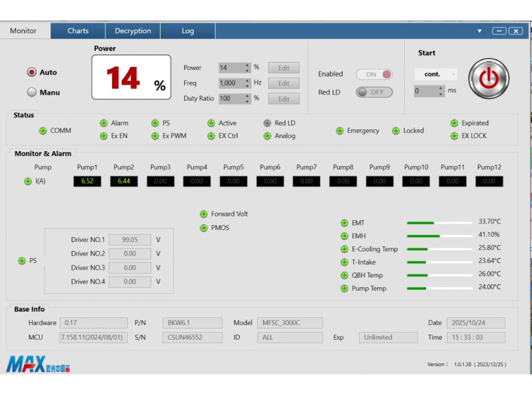Toggle the Enabled ON switch
Viewport: 532px width, 399px height.
pos(374,74)
